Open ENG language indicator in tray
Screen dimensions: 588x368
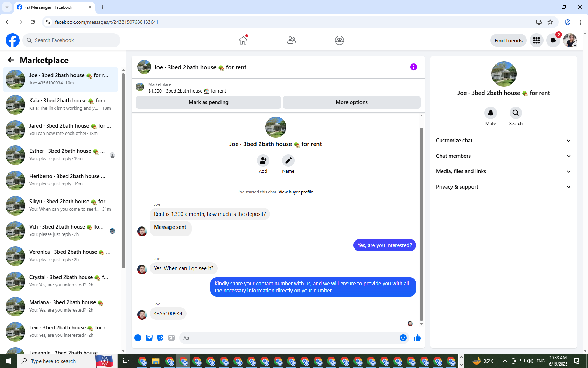540,361
